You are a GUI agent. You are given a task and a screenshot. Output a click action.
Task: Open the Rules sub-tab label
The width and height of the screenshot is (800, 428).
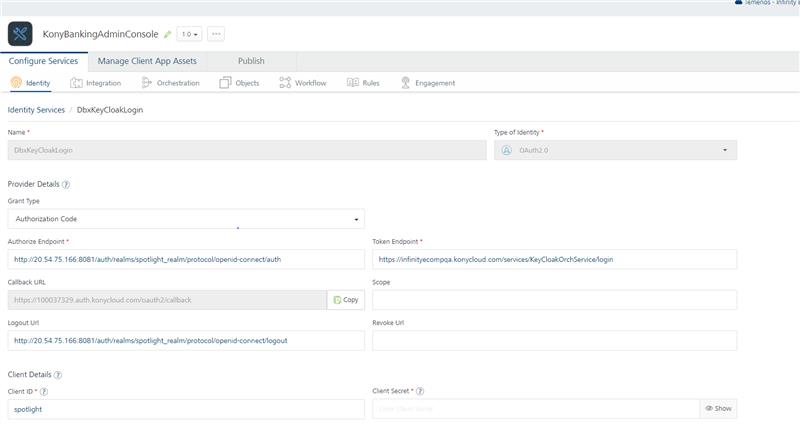click(371, 83)
